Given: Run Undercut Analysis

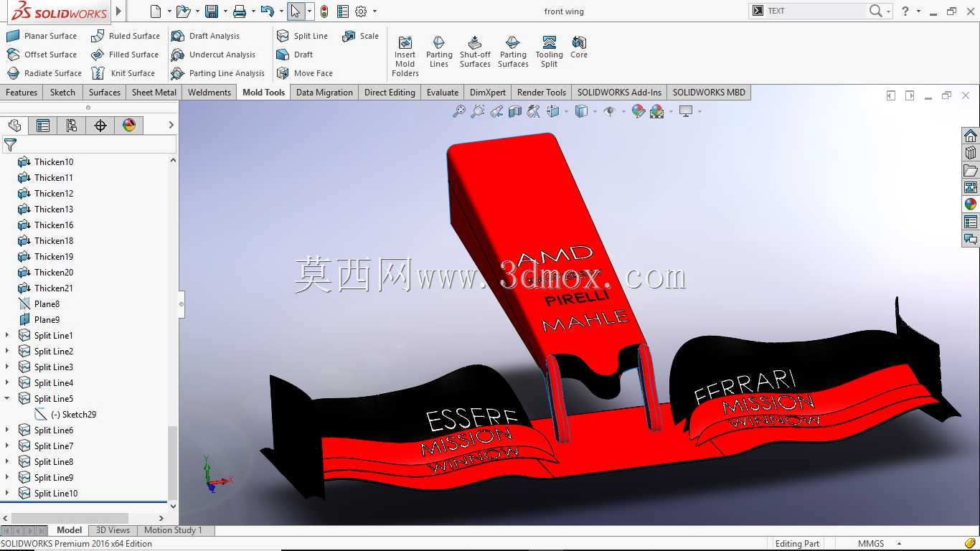Looking at the screenshot, I should 213,55.
